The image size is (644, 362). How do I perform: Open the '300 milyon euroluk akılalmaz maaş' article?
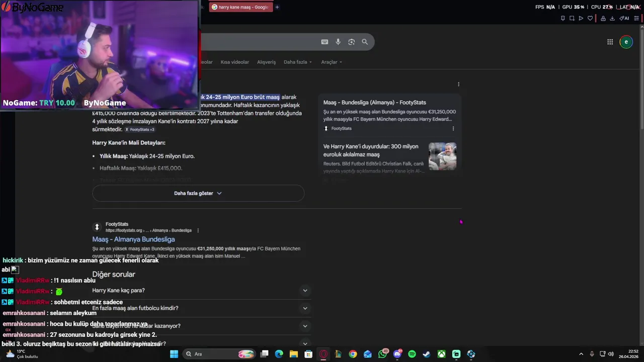pos(371,150)
